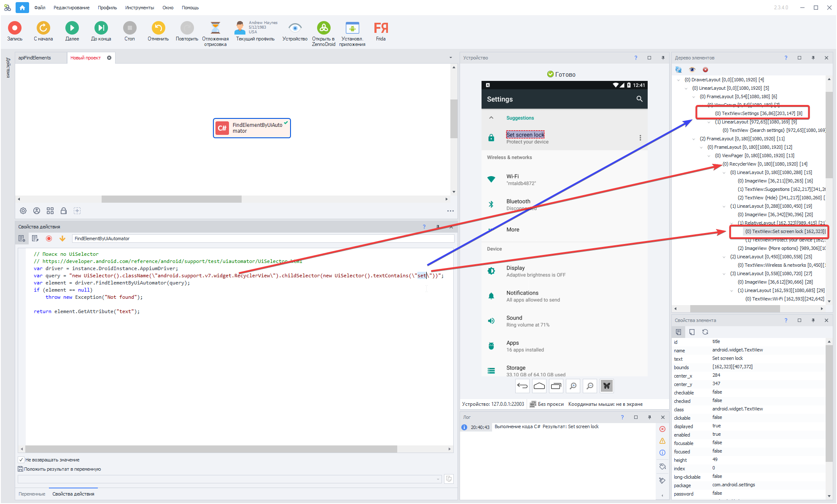Click the red Запись record button
Image resolution: width=837 pixels, height=504 pixels.
pyautogui.click(x=14, y=28)
